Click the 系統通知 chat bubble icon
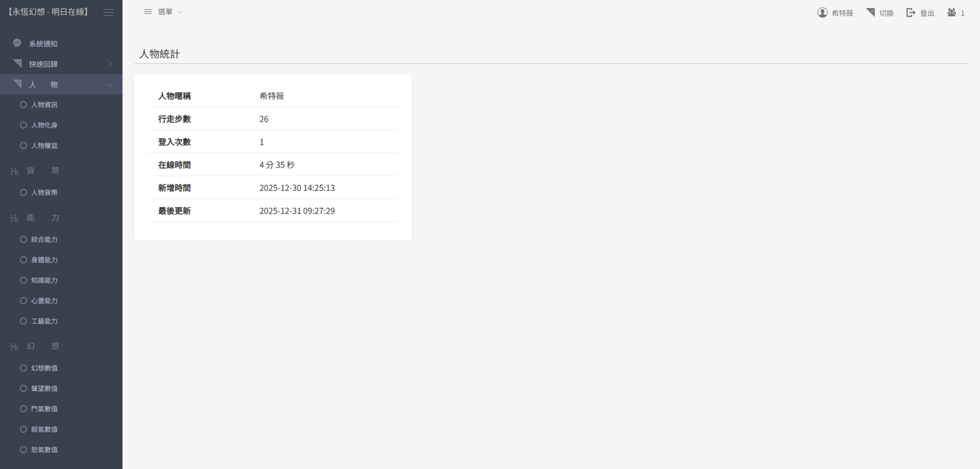Viewport: 980px width, 469px height. (x=17, y=43)
